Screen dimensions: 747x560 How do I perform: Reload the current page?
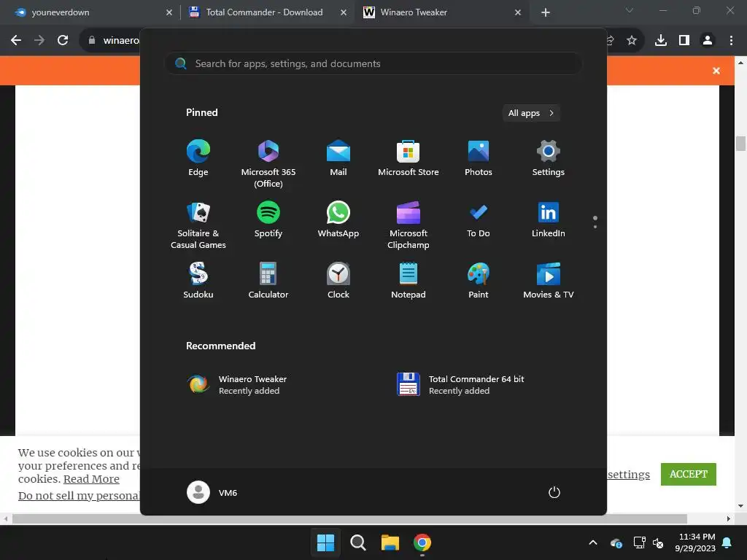[x=63, y=40]
